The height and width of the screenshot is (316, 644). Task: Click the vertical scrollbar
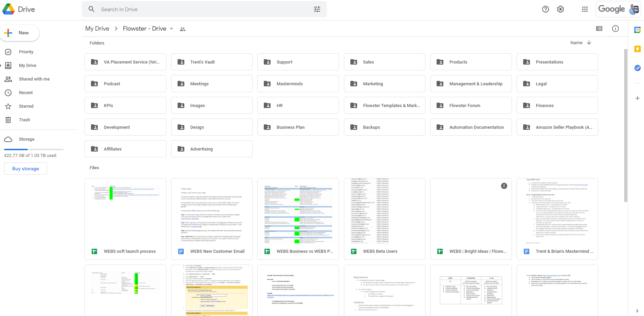626,126
